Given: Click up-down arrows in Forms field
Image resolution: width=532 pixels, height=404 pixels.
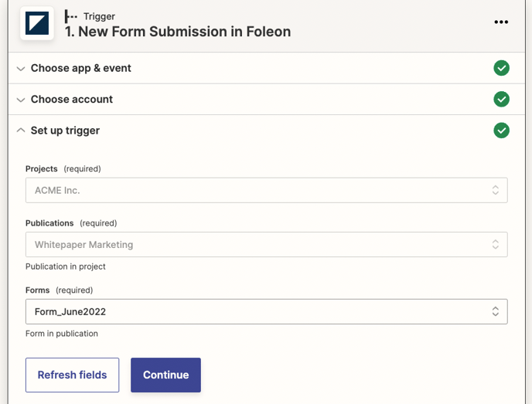Looking at the screenshot, I should click(496, 312).
